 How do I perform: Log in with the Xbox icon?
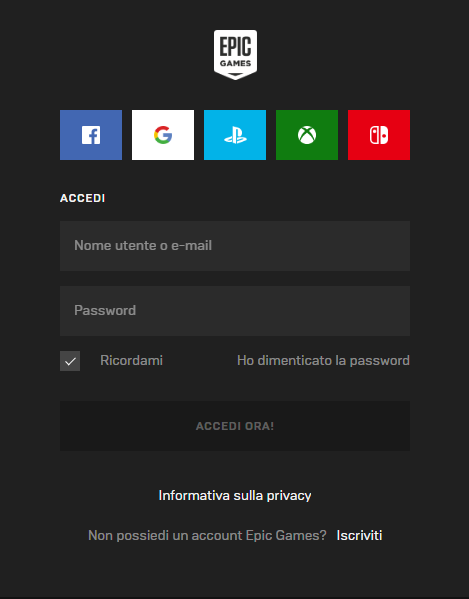307,135
